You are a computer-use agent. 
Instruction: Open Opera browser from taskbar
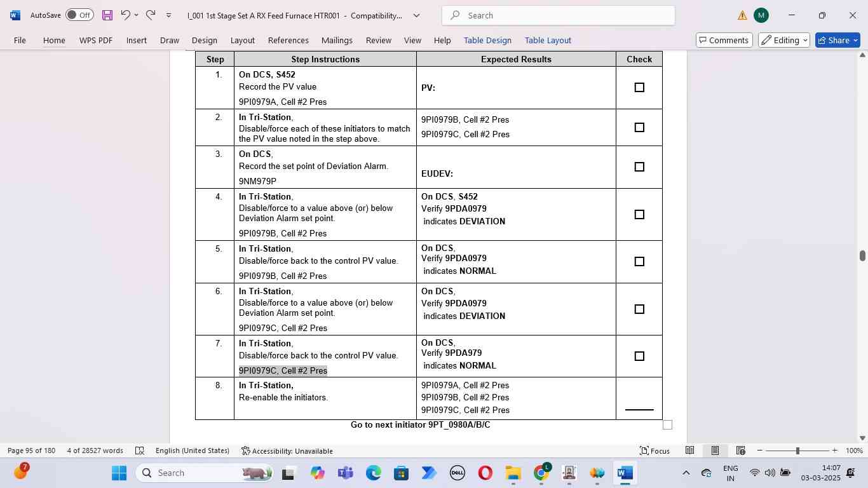pyautogui.click(x=485, y=473)
